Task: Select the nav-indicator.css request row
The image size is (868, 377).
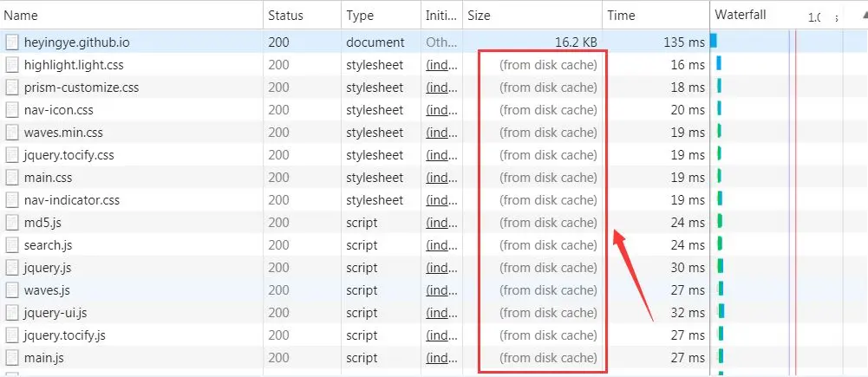Action: pyautogui.click(x=355, y=200)
